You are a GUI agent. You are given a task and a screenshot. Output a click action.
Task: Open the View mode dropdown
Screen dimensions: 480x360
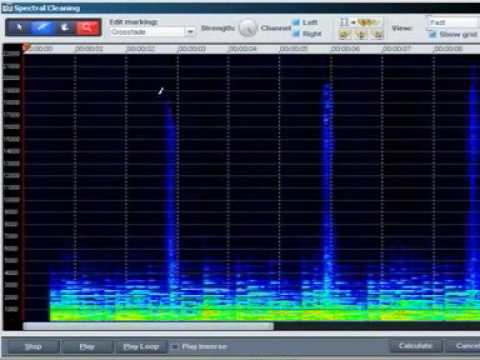tap(453, 22)
